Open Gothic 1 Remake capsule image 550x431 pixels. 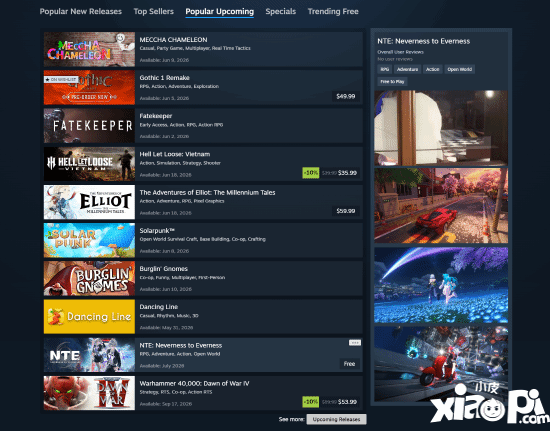(x=89, y=88)
